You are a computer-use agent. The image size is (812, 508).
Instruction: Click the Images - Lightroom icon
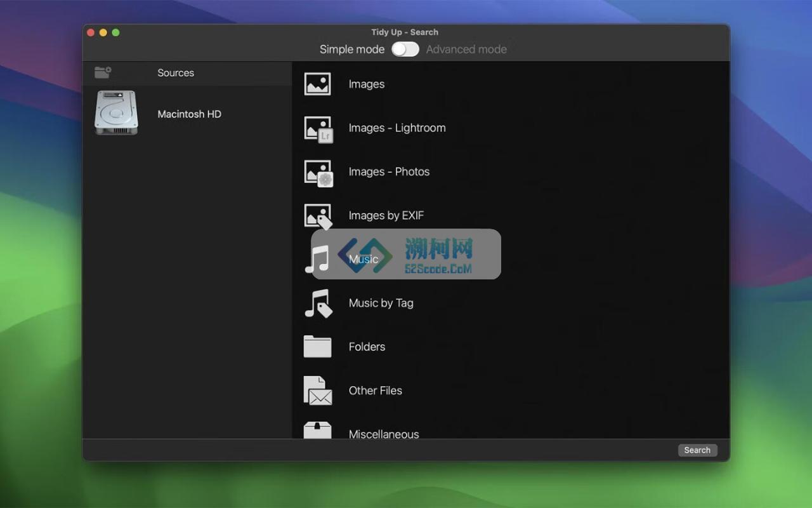318,128
